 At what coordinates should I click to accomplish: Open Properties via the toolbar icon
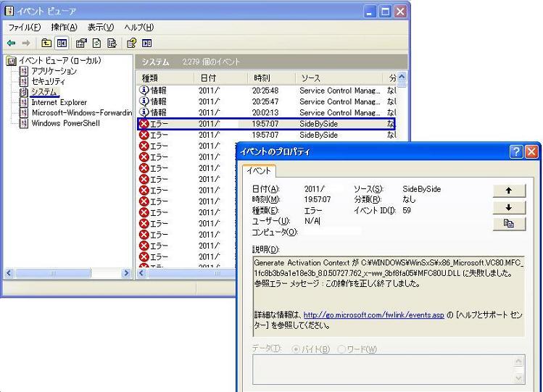click(82, 43)
